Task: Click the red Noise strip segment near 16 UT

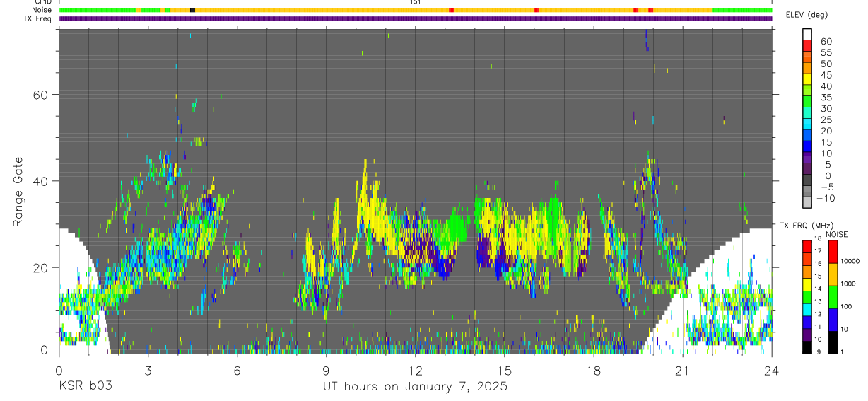Action: 536,10
